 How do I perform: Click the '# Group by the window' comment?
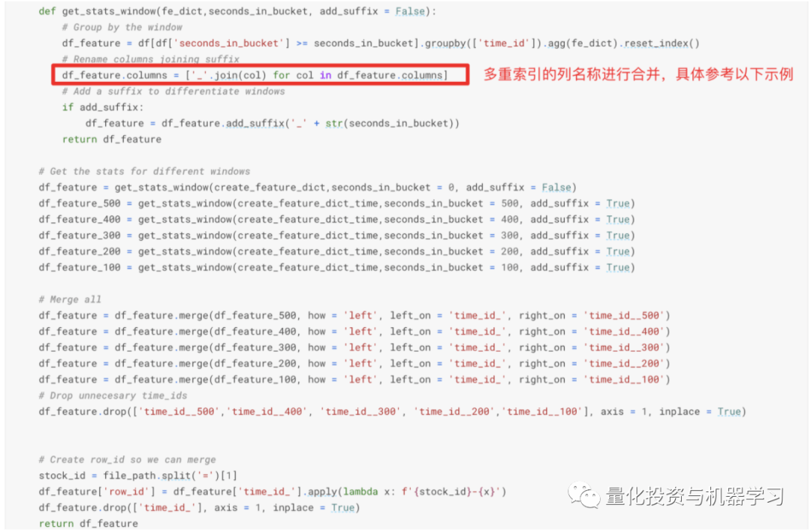pyautogui.click(x=122, y=27)
